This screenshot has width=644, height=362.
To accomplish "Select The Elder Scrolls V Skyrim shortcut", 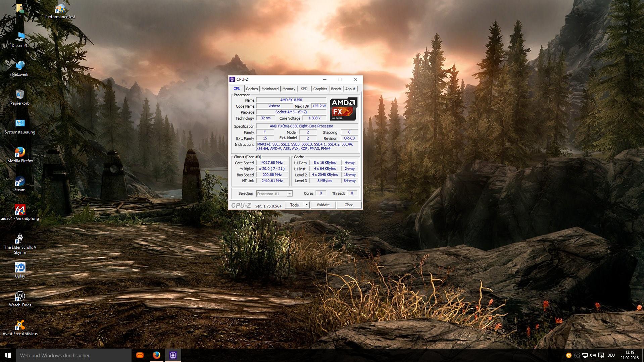I will pos(20,244).
